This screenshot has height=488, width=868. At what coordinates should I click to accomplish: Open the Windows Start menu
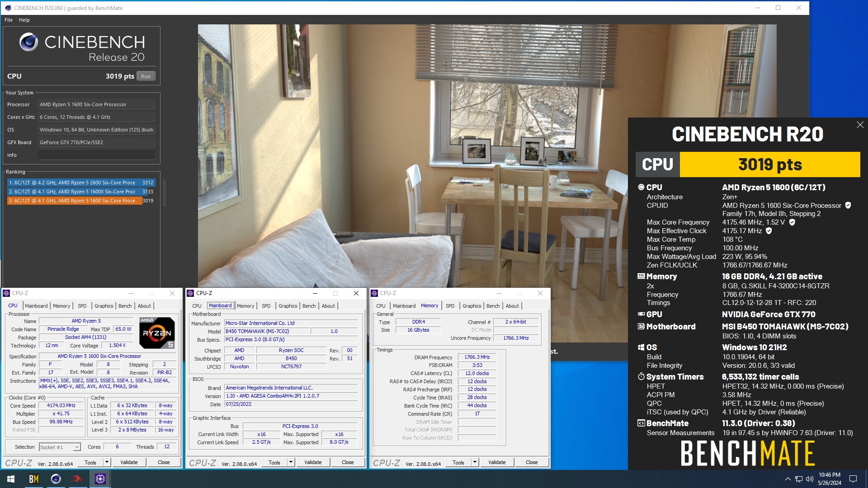[11, 479]
